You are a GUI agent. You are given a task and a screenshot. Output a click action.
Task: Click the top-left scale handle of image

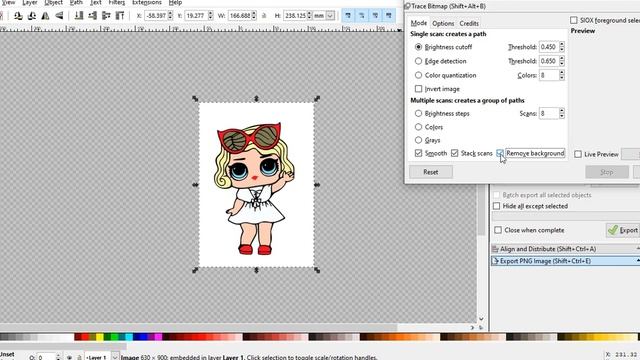(195, 99)
